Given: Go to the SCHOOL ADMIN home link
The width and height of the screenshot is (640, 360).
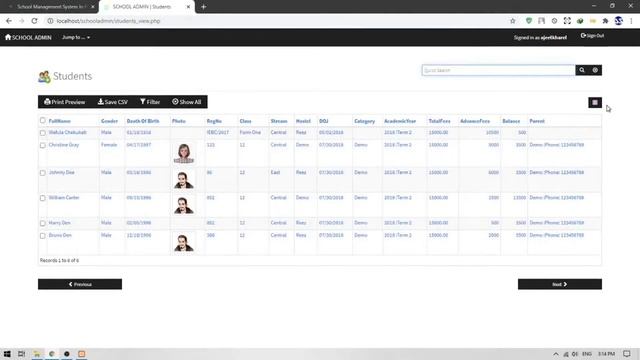Looking at the screenshot, I should (28, 37).
